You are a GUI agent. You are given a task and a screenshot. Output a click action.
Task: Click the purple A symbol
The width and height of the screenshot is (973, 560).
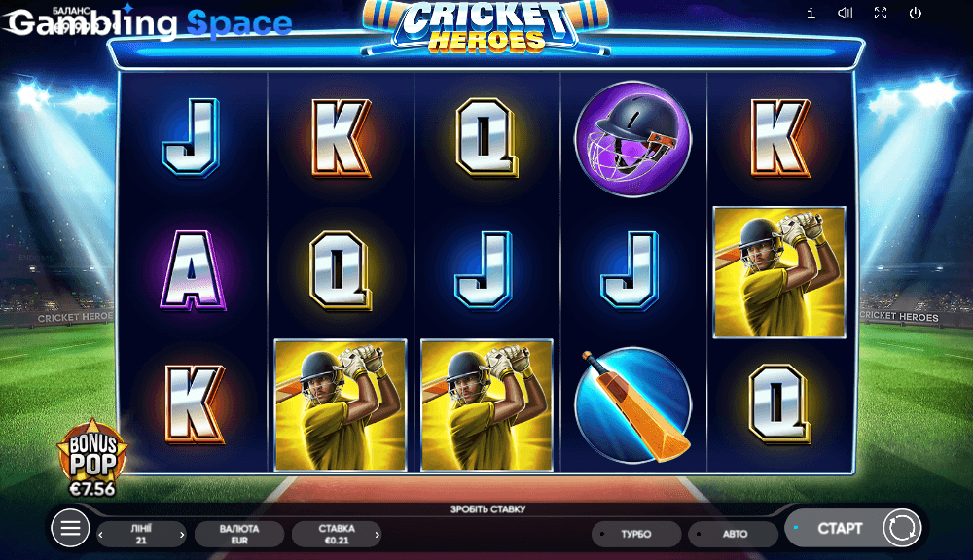click(193, 271)
